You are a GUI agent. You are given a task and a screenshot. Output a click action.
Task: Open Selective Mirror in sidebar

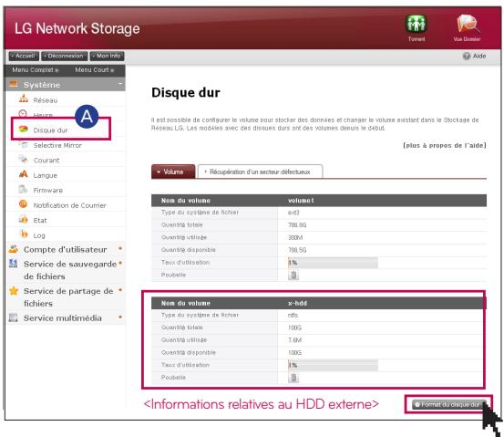(57, 145)
